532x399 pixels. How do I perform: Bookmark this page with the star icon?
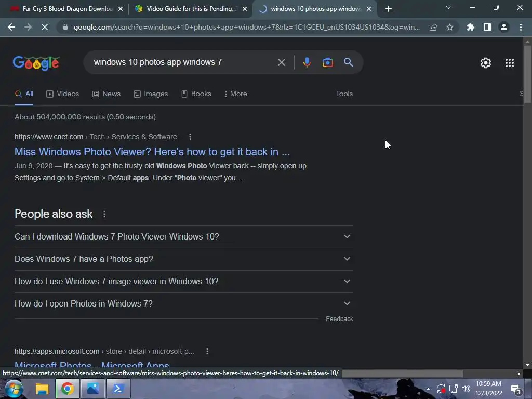[x=450, y=27]
